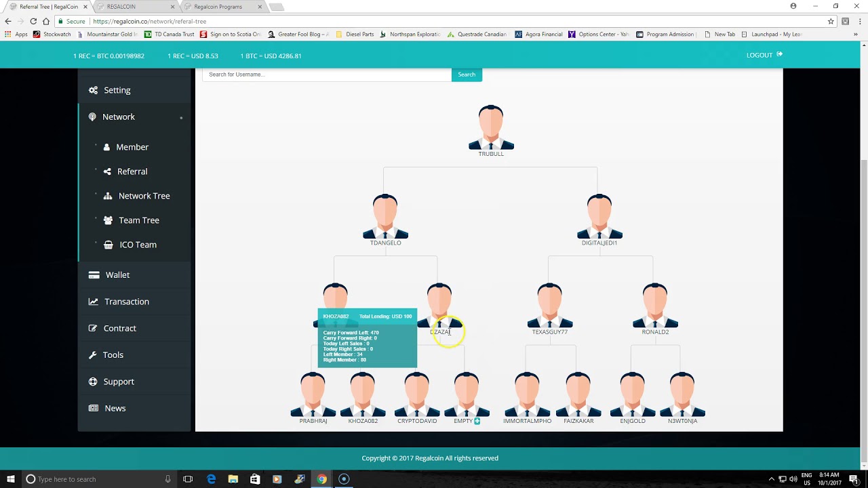
Task: Select Network Tree in sidebar
Action: pyautogui.click(x=144, y=196)
